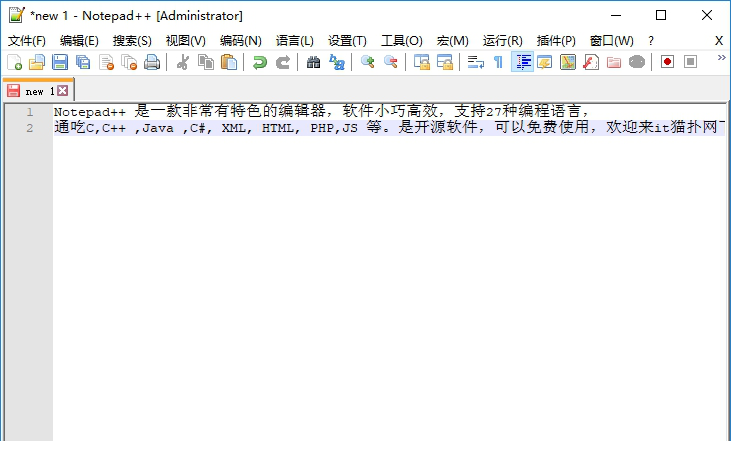
Task: Open folder as workspace icon
Action: click(x=614, y=62)
